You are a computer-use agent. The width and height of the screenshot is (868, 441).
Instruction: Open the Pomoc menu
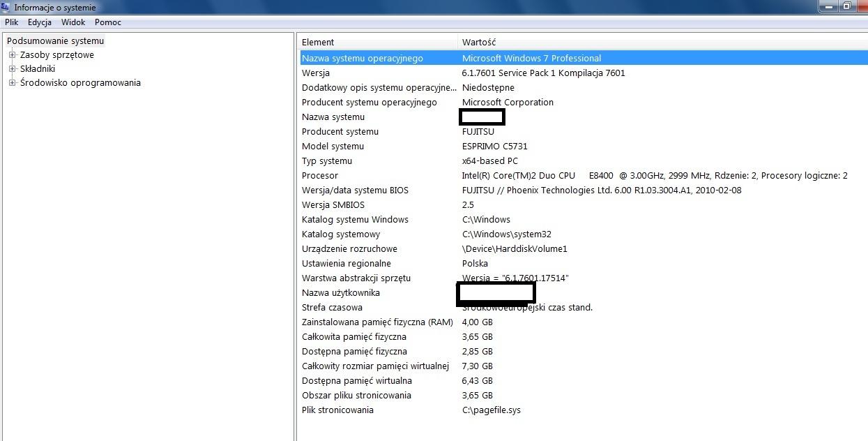tap(108, 22)
